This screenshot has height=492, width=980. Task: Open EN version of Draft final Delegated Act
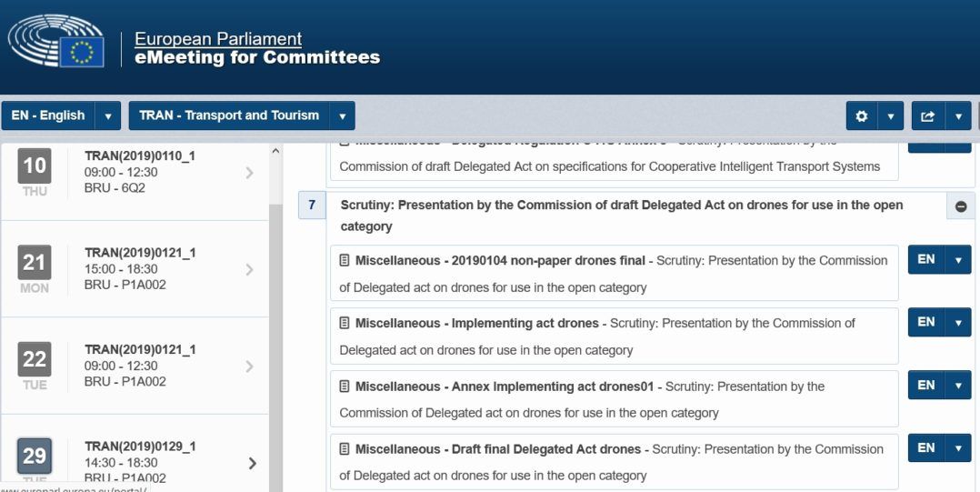tap(925, 448)
